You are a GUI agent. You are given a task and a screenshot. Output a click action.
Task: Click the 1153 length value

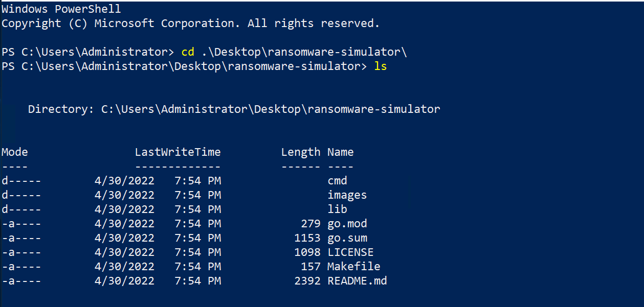coord(307,238)
